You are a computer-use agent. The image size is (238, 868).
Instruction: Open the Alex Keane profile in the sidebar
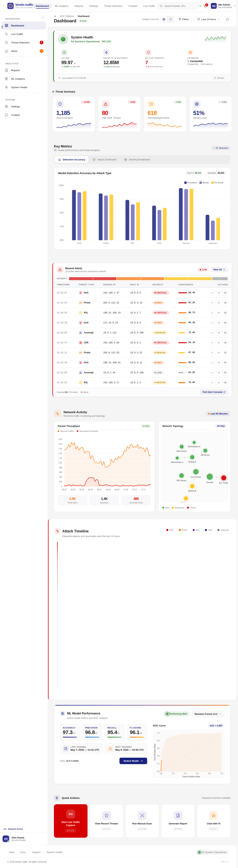[24, 839]
